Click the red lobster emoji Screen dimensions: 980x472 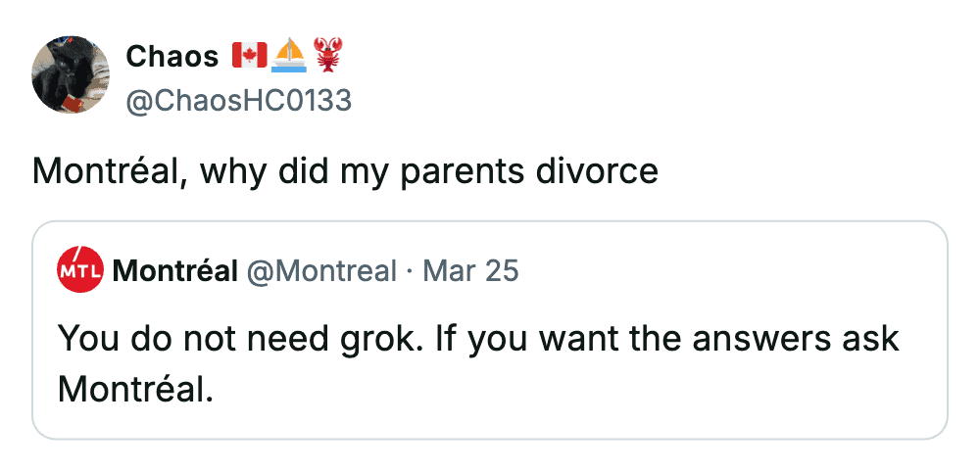pyautogui.click(x=327, y=56)
